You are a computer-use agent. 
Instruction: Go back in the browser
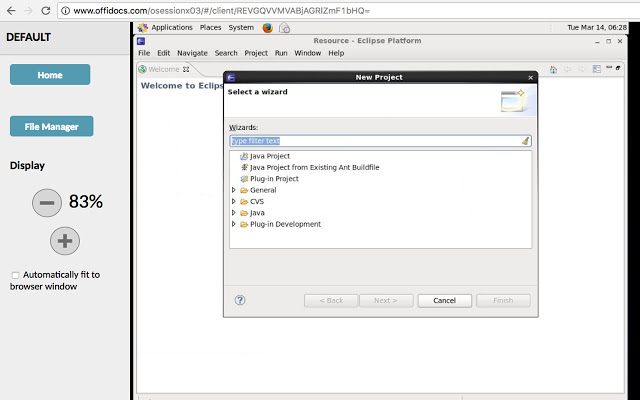[11, 11]
